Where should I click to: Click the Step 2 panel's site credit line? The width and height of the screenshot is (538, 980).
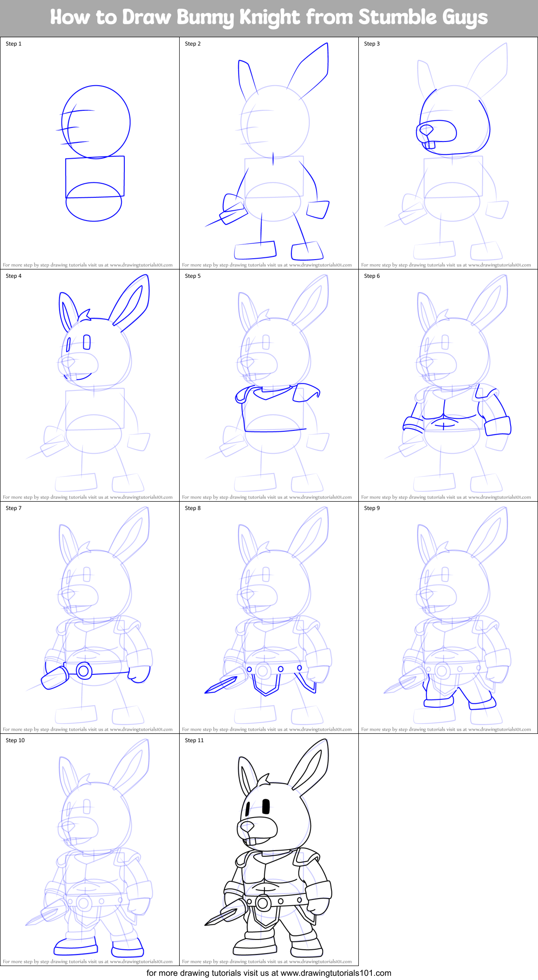(x=267, y=265)
